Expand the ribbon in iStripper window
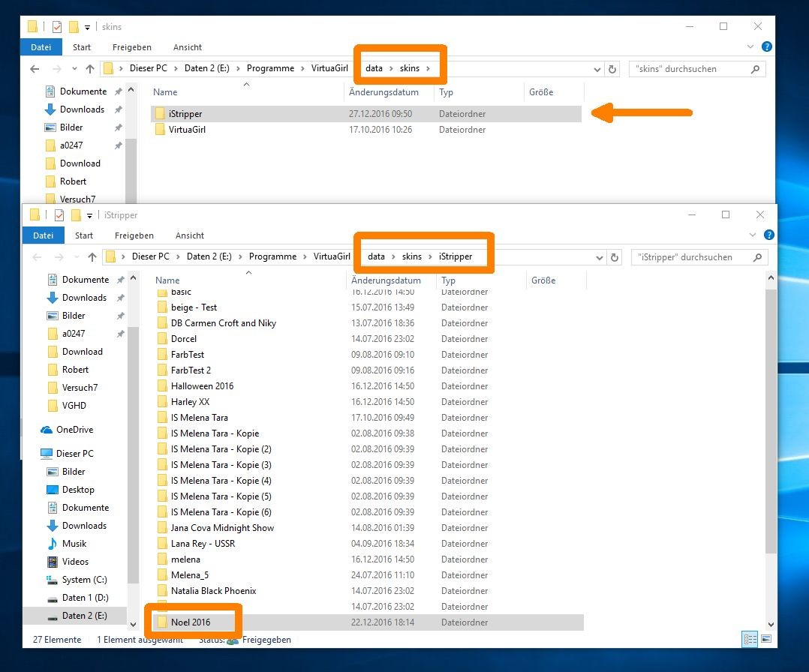Viewport: 809px width, 672px height. pos(752,235)
